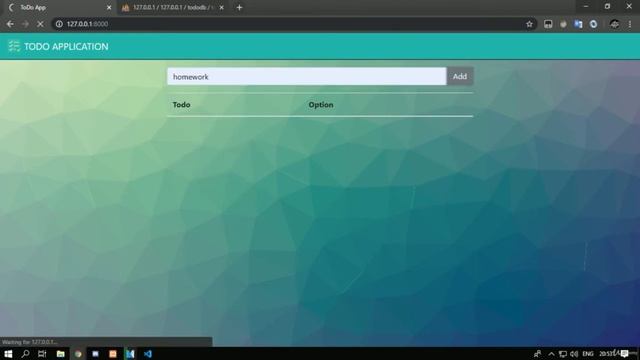The width and height of the screenshot is (640, 360).
Task: Open the round grey extension icon
Action: point(563,24)
